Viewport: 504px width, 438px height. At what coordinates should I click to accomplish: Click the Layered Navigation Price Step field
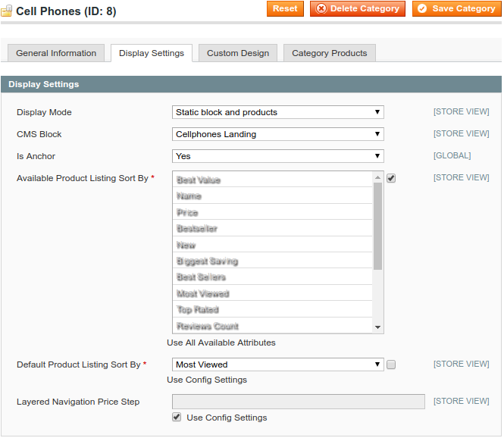[298, 402]
